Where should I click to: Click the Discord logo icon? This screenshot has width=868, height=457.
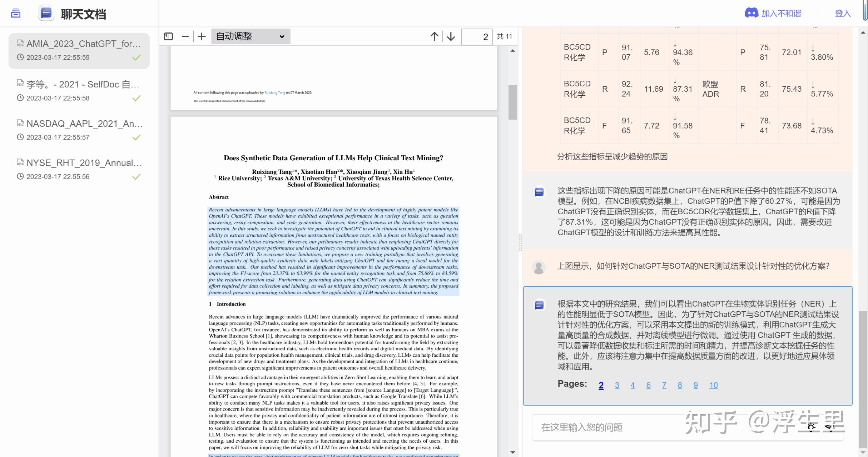click(751, 13)
